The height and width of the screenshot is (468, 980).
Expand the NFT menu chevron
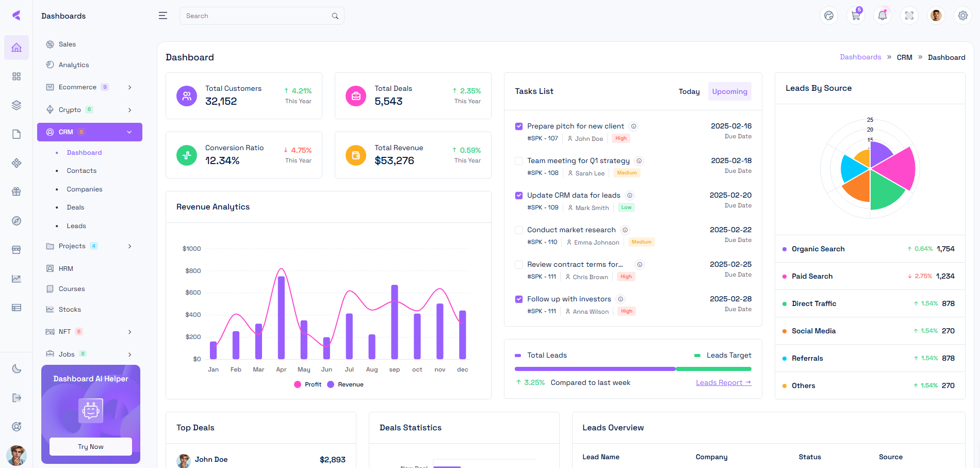(x=129, y=332)
